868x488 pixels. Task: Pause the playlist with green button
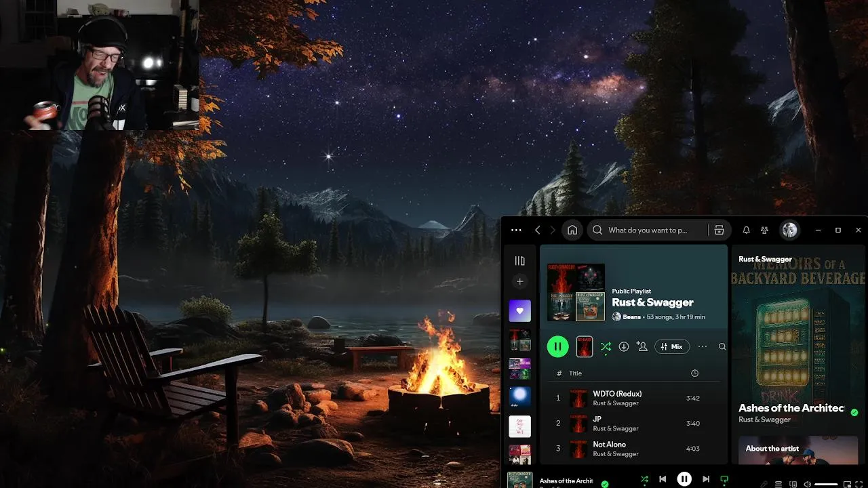(557, 346)
